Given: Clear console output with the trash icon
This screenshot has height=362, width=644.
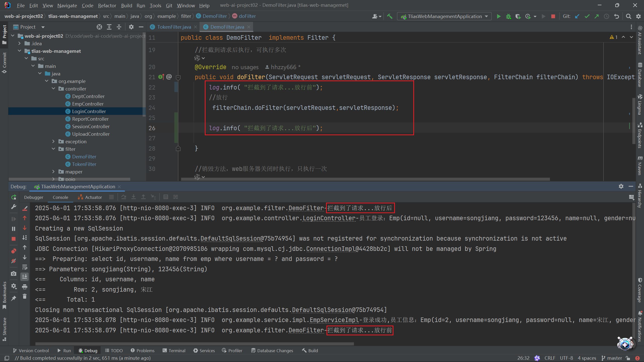Looking at the screenshot, I should [x=25, y=296].
